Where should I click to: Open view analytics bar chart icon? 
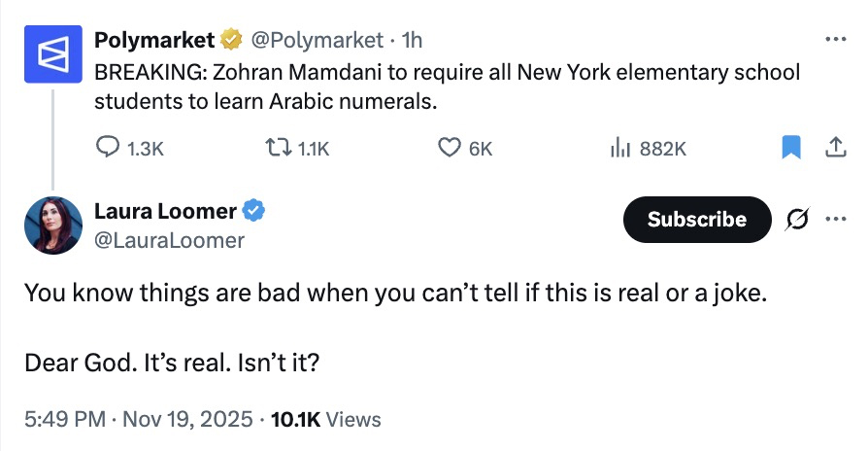619,148
